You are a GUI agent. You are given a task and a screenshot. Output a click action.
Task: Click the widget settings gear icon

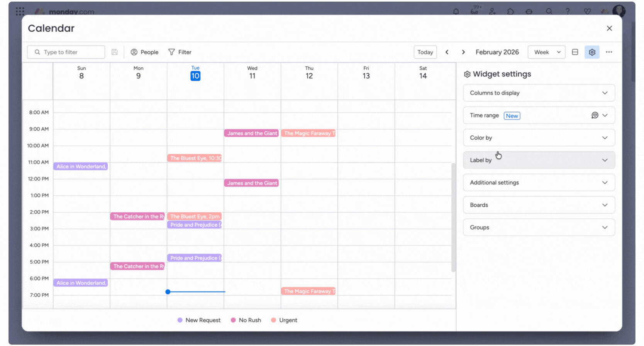(x=591, y=52)
